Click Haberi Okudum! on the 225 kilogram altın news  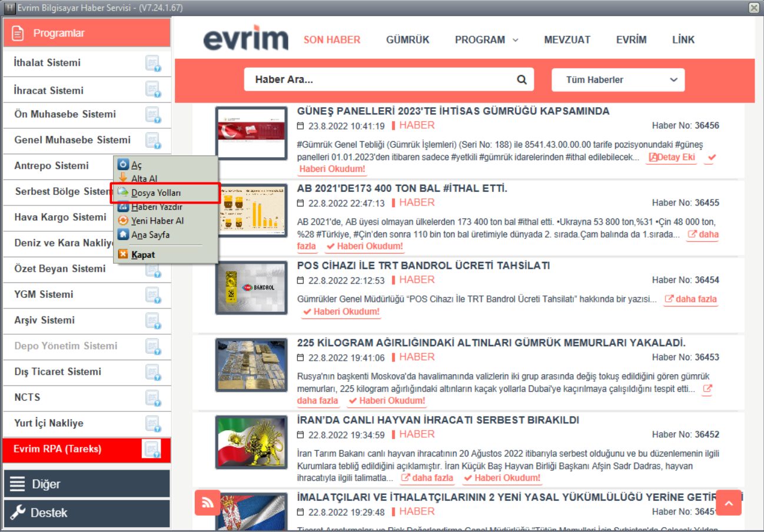[387, 401]
